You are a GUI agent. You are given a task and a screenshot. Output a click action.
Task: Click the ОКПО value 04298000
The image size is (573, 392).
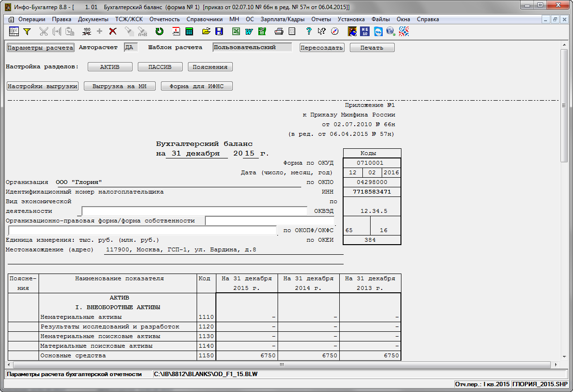[372, 182]
